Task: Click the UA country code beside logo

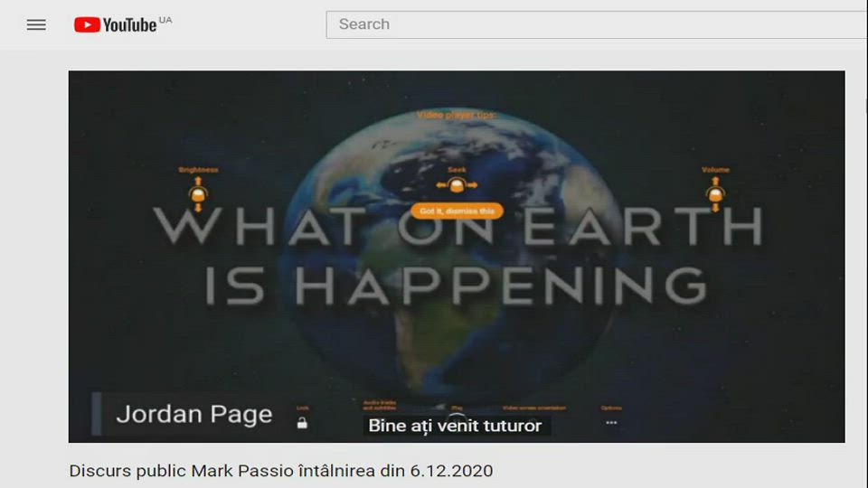Action: tap(165, 19)
